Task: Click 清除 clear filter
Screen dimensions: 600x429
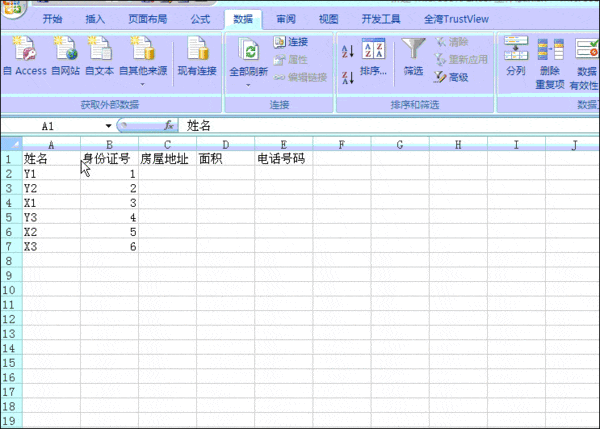Action: pos(452,42)
